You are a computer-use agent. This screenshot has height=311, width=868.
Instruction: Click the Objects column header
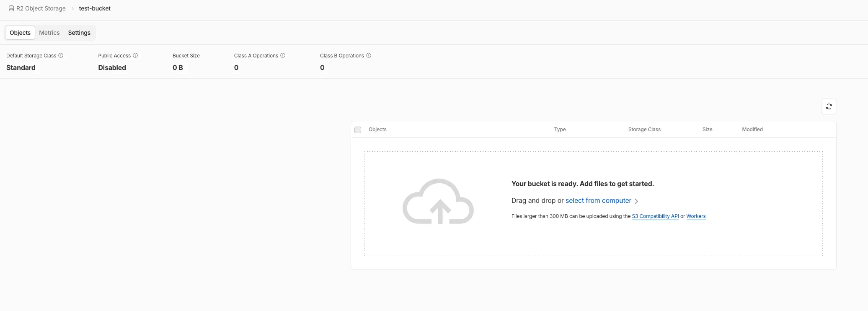377,130
